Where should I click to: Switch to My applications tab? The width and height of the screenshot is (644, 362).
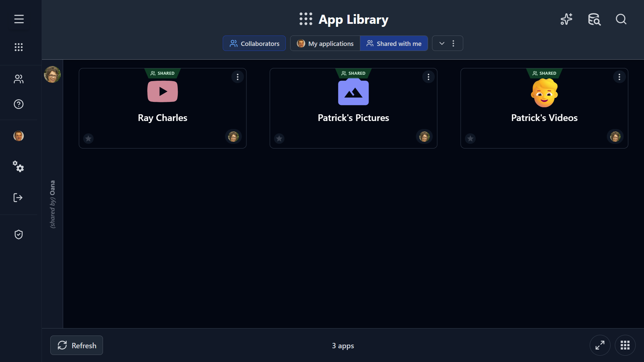(325, 44)
